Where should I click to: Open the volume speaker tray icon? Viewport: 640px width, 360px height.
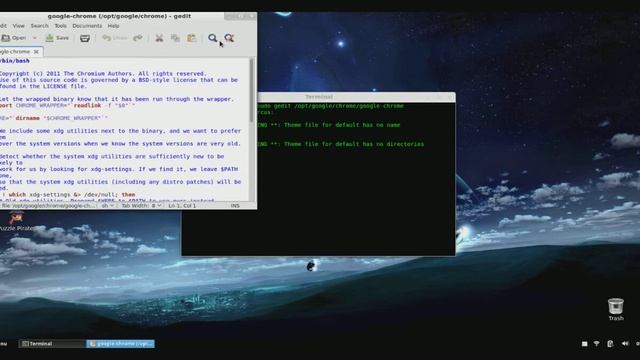coord(625,344)
